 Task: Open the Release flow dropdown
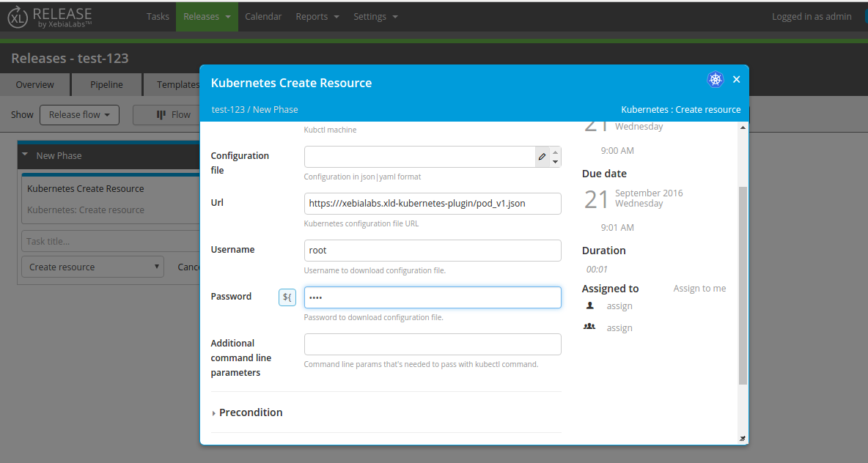(x=79, y=115)
